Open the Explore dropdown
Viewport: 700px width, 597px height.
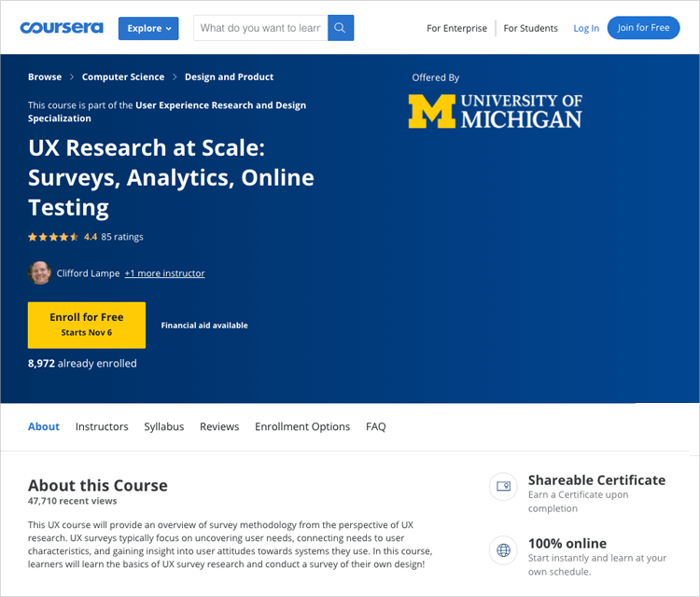(x=148, y=28)
